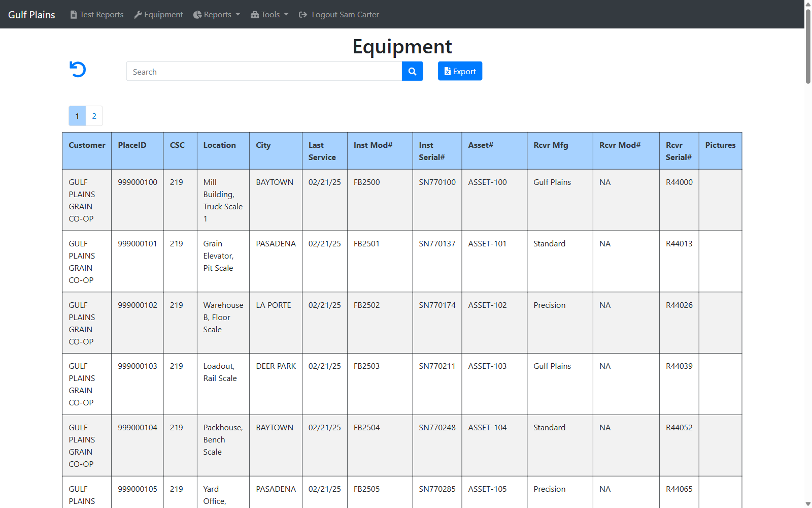This screenshot has width=812, height=508.
Task: Focus the Search input field
Action: 264,72
